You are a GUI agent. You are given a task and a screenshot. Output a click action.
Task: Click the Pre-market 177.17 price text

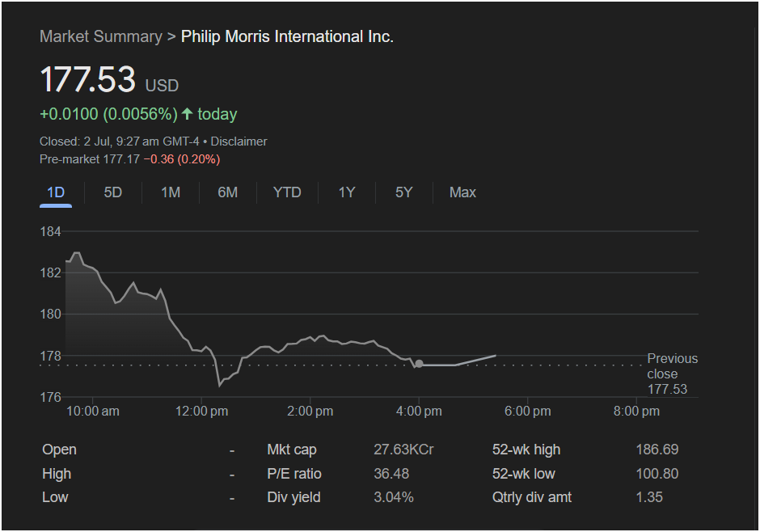[90, 159]
